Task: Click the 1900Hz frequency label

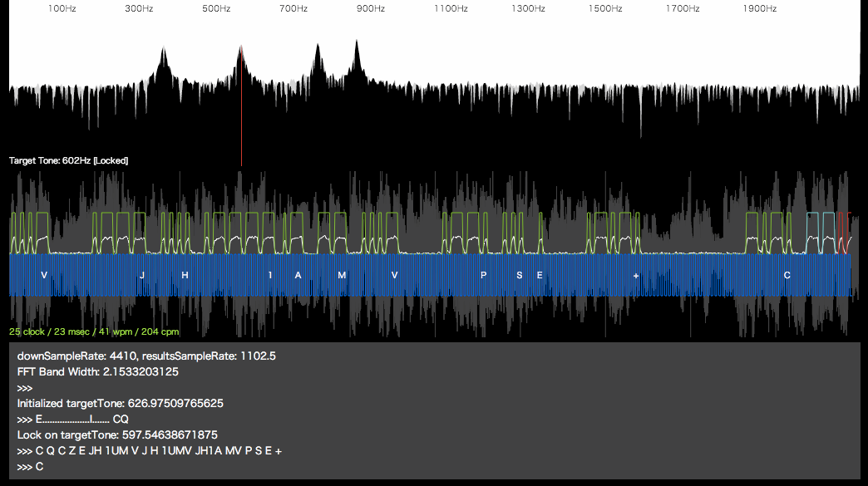Action: pyautogui.click(x=760, y=9)
